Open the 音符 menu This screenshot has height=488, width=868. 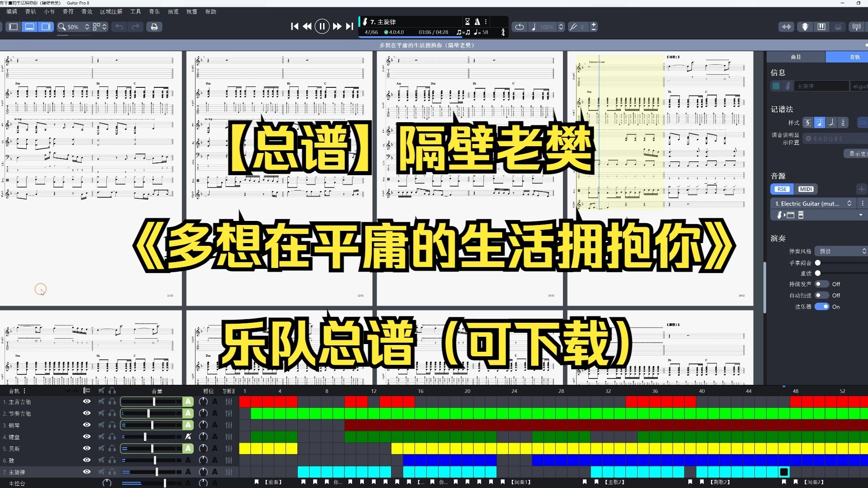[x=68, y=12]
